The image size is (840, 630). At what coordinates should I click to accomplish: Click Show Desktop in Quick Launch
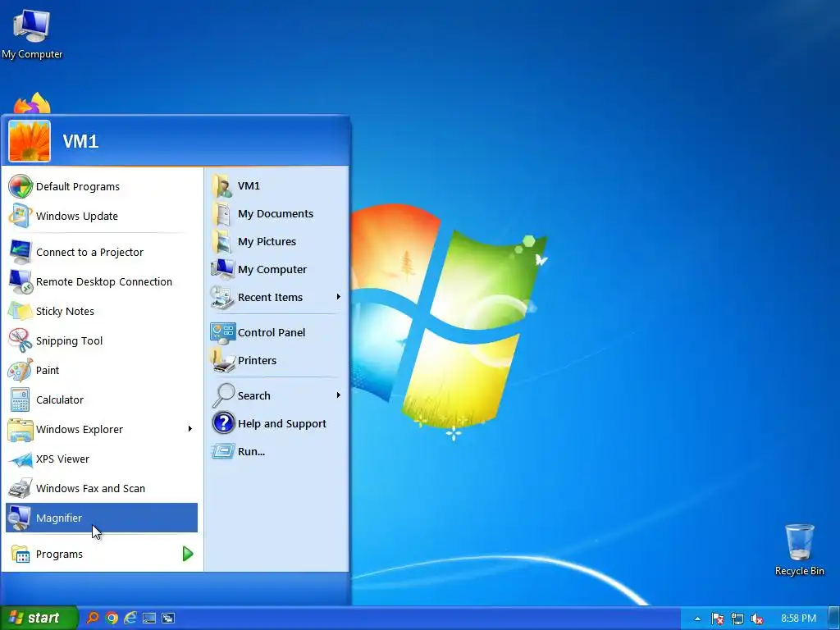click(x=149, y=619)
